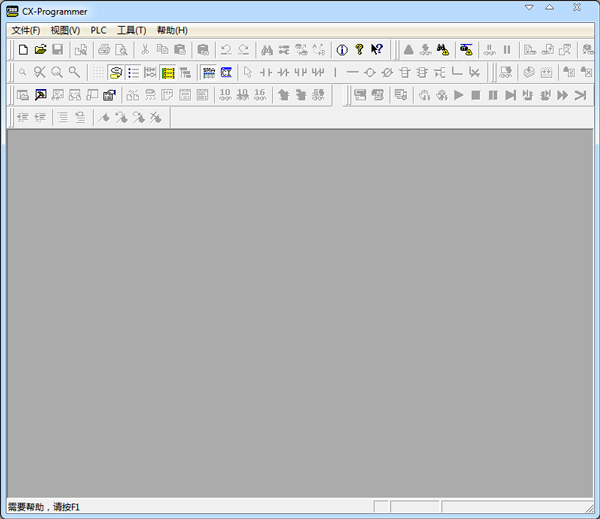Click the Paste clipboard icon
600x519 pixels.
(x=179, y=50)
